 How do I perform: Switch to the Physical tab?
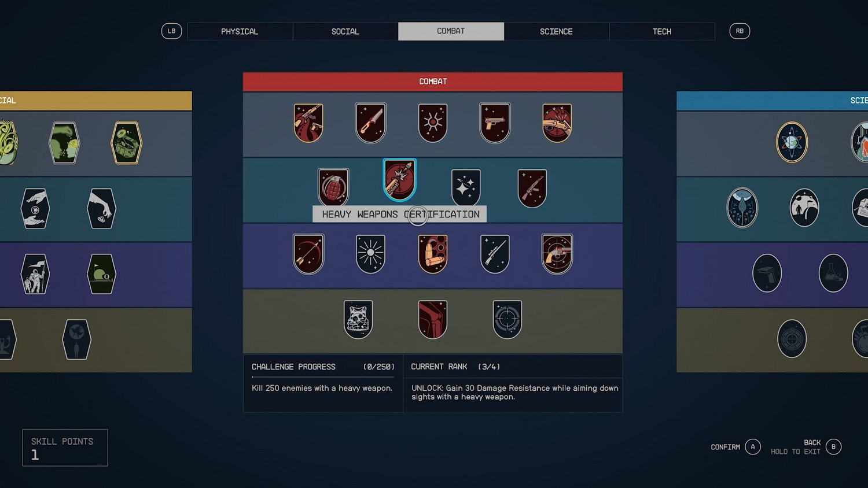240,31
